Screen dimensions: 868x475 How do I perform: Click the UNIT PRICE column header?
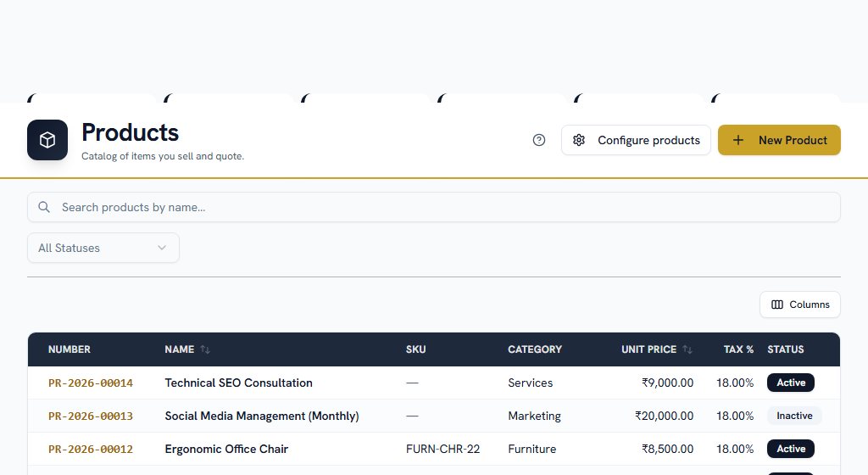point(648,349)
